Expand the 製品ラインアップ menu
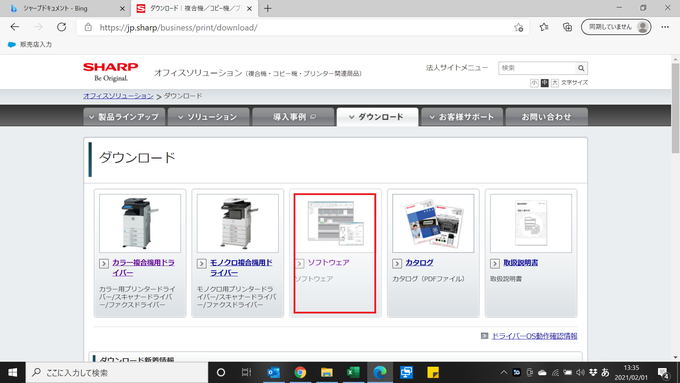Image resolution: width=680 pixels, height=383 pixels. [124, 117]
